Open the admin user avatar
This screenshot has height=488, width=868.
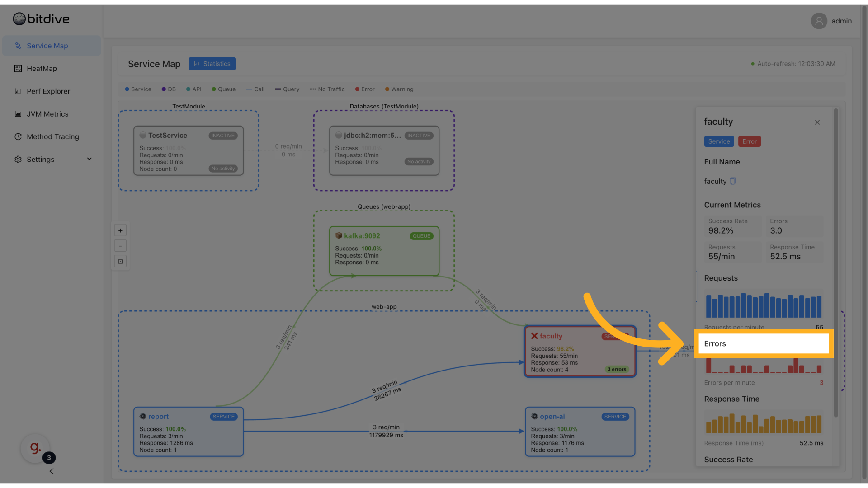(819, 21)
